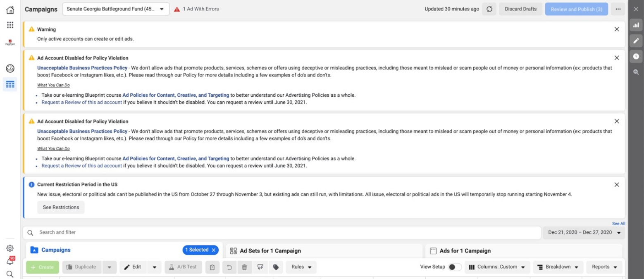Open Unacceptable Business Practices Policy link in upper banner
Viewport: 644px width, 279px height.
(82, 68)
